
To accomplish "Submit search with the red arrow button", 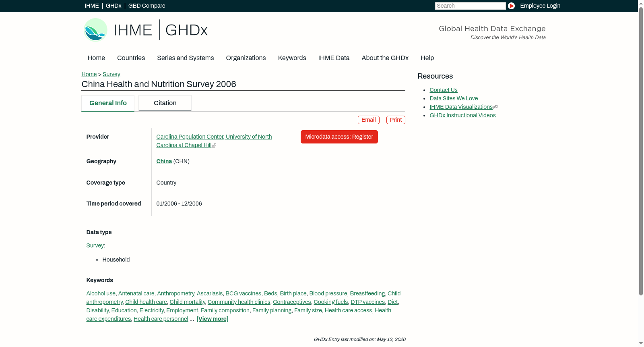I will click(511, 6).
